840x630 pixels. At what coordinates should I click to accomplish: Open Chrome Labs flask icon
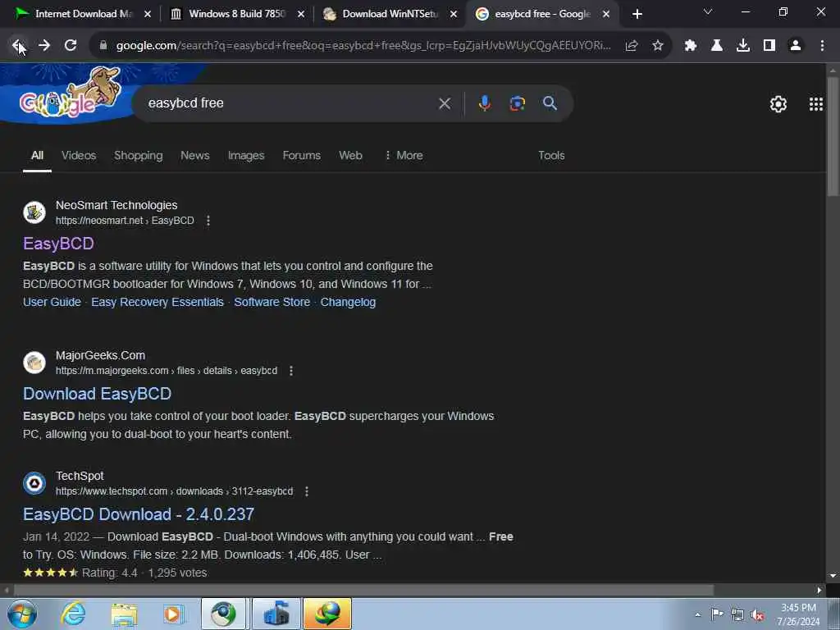point(717,46)
